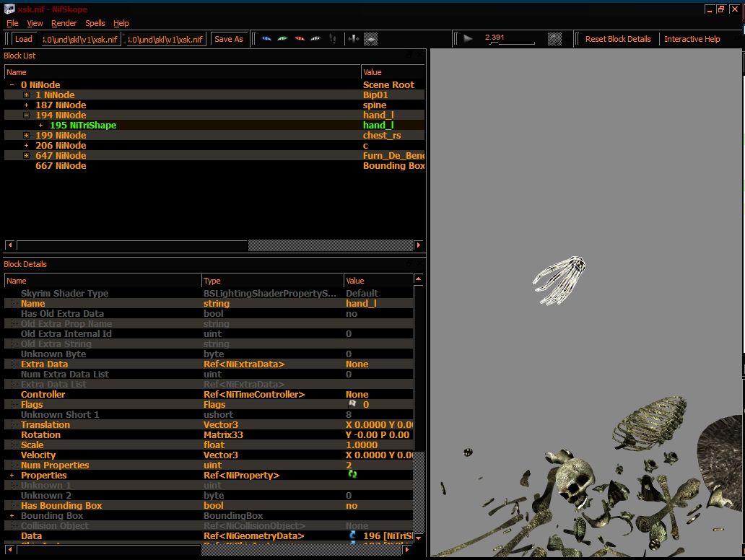
Task: Toggle the animation loop icon
Action: coord(554,39)
